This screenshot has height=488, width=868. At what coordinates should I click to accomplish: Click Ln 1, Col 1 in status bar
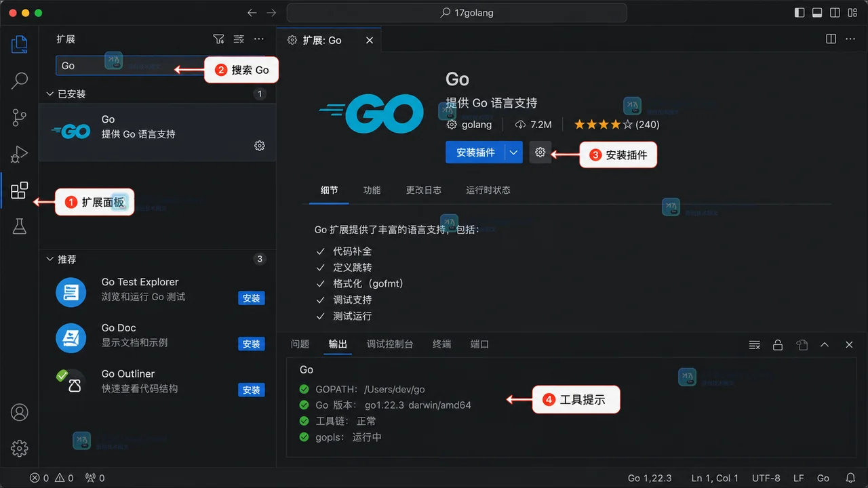(x=715, y=478)
